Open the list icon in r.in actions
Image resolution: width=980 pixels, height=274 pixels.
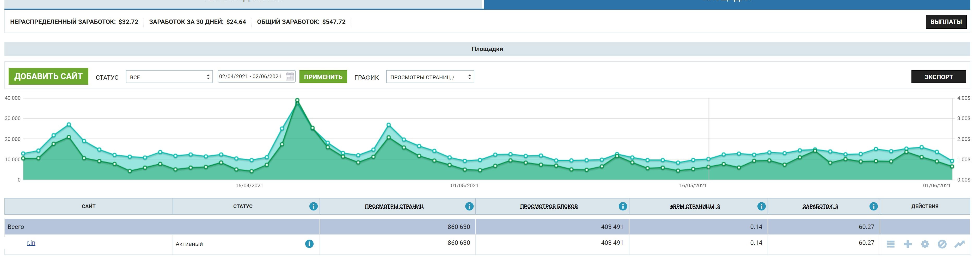(x=890, y=244)
